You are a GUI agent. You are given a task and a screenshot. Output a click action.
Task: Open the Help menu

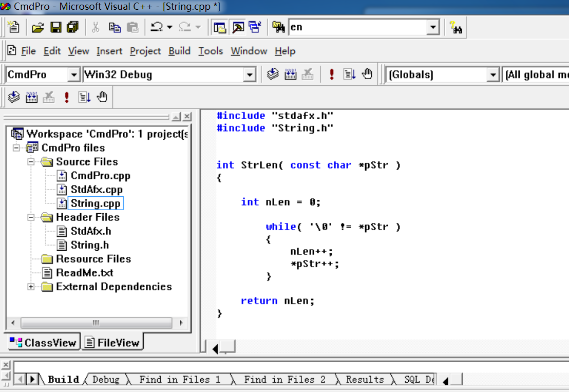(x=285, y=51)
